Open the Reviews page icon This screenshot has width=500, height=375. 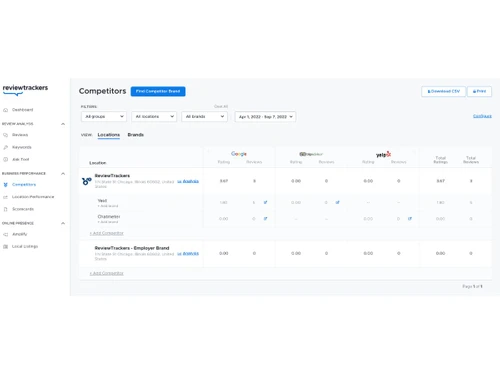5,135
